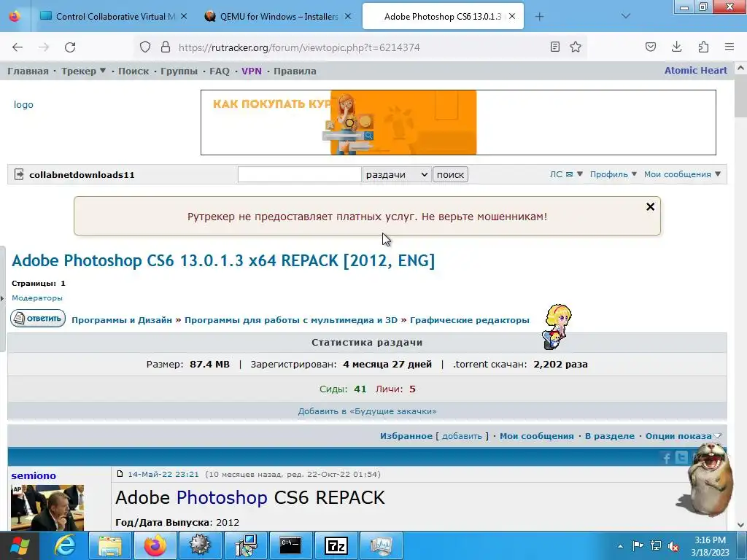Open the Поиск menu link
Screen dimensions: 747x560
point(133,71)
